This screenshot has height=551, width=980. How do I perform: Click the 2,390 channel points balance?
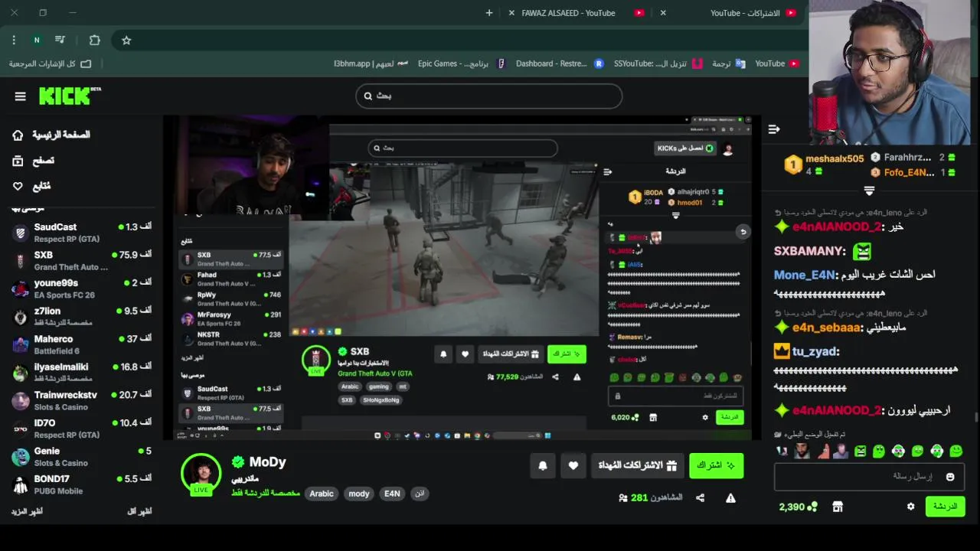[x=798, y=507]
